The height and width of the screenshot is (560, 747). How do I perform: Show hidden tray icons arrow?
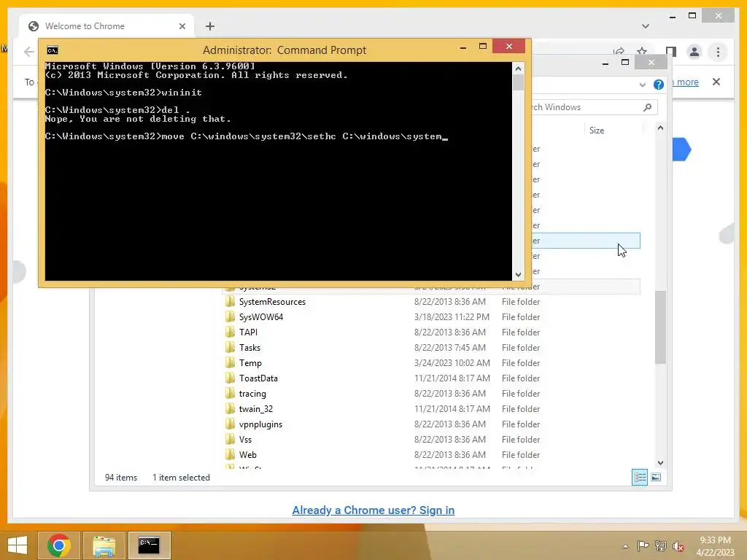pos(625,546)
